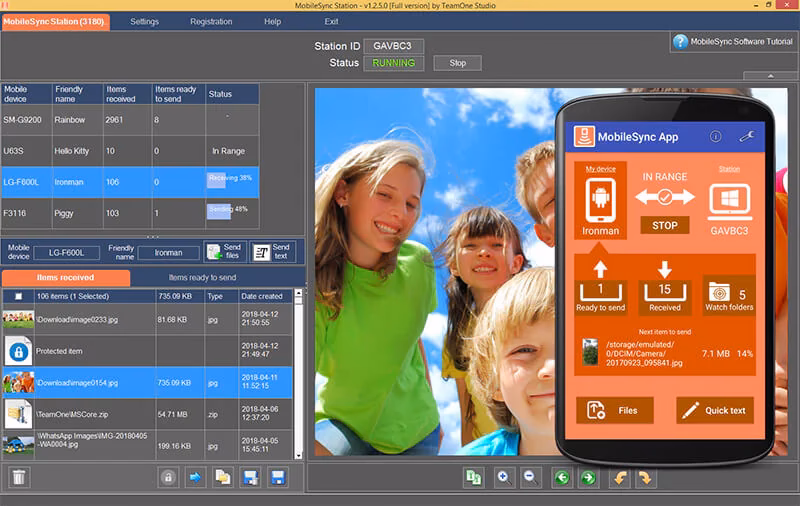Tap the Files button on the phone

[x=615, y=410]
